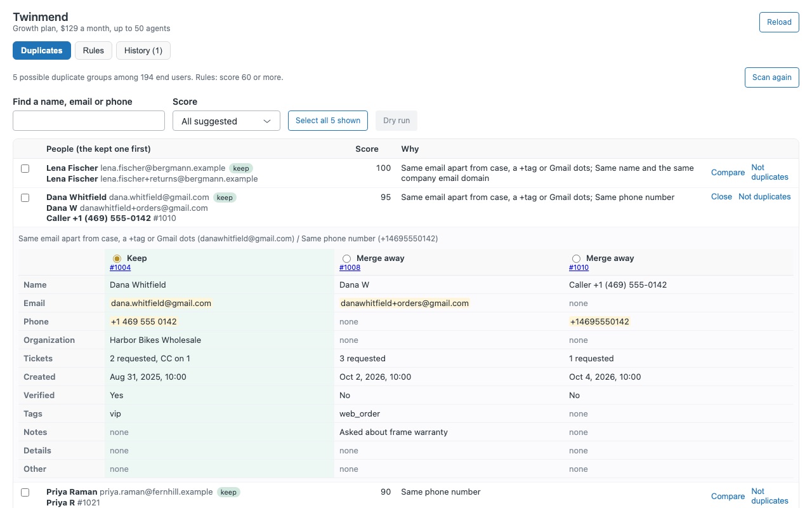Viewport: 812px width, 508px height.
Task: Mark Dana Whitfield group as Not duplicates
Action: click(764, 197)
